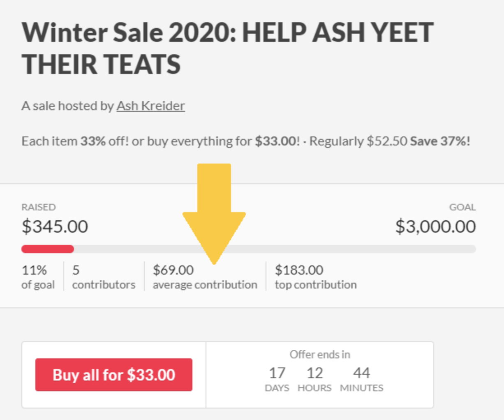Image resolution: width=504 pixels, height=420 pixels.
Task: Click the gray unfilled part of the progress bar
Action: (x=275, y=249)
